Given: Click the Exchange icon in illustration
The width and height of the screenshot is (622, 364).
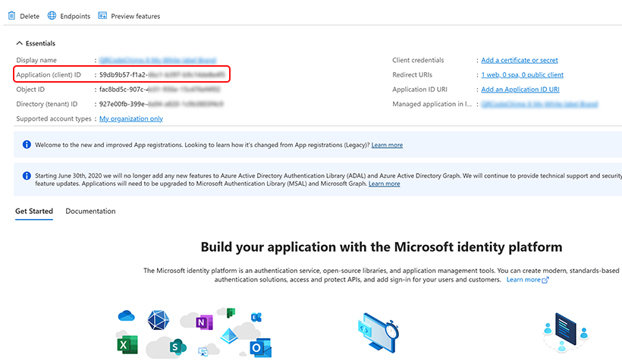Looking at the screenshot, I should [x=256, y=317].
